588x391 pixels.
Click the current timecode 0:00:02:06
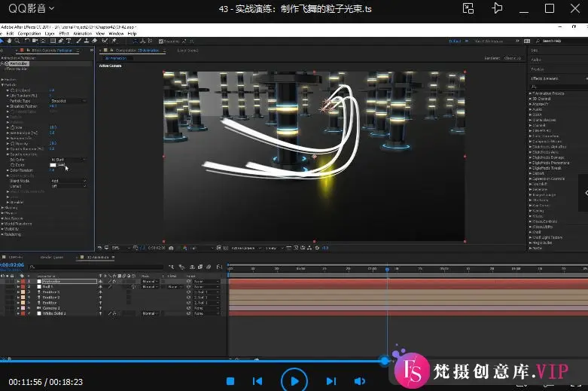click(x=12, y=265)
